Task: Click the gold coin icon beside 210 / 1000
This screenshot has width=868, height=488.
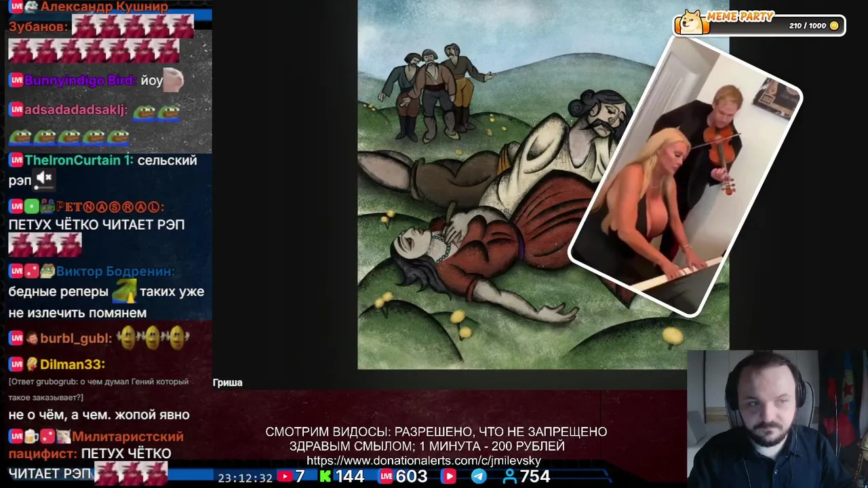Action: [834, 26]
